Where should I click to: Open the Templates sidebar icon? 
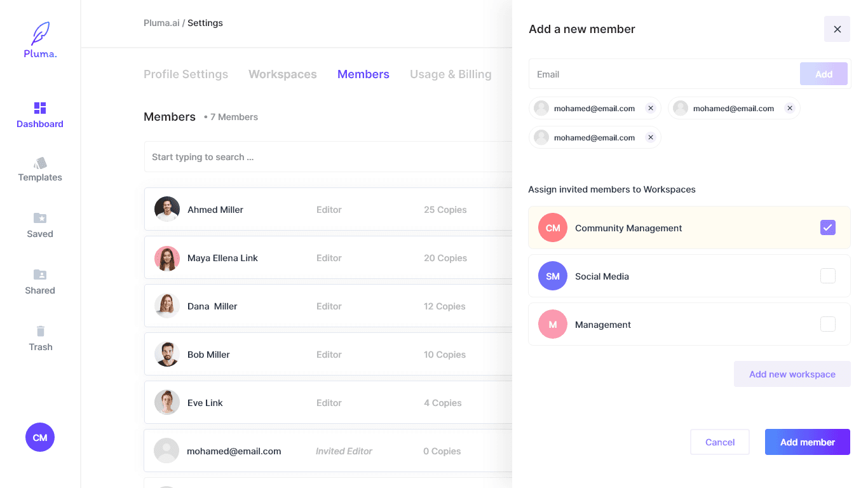[x=40, y=163]
